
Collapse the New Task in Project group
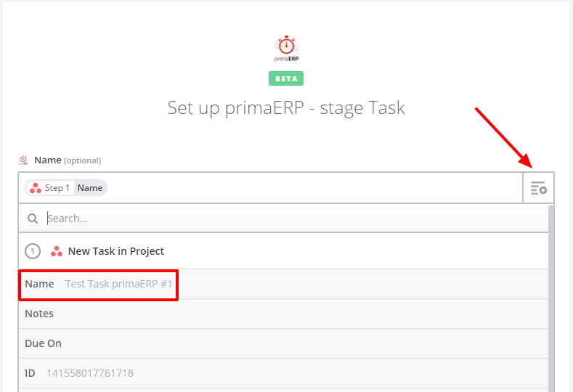[x=283, y=251]
